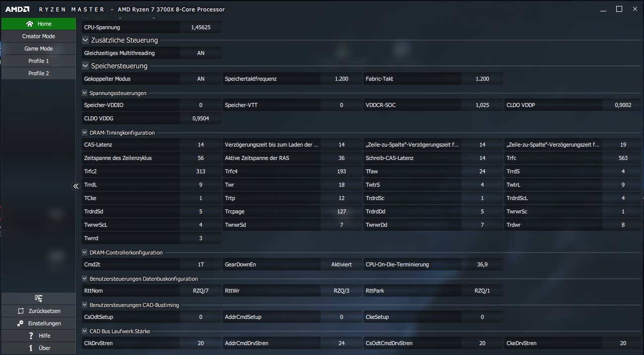The width and height of the screenshot is (644, 355).
Task: Click the Trfc value 563
Action: pyautogui.click(x=623, y=158)
